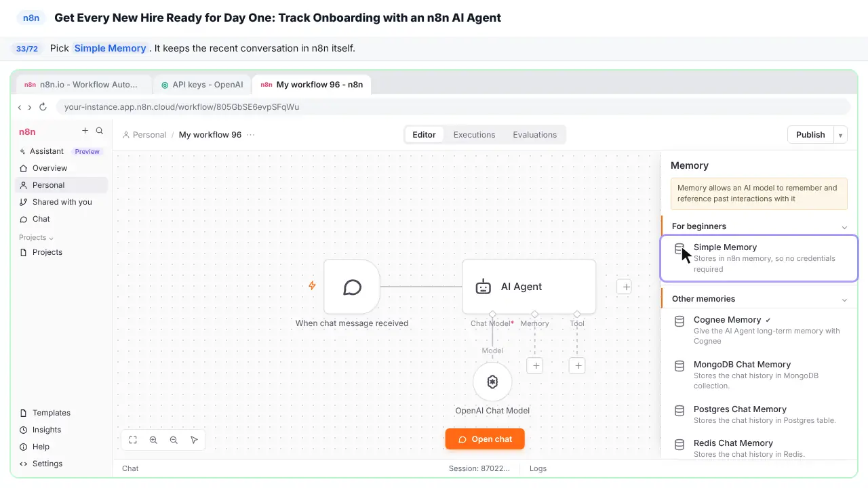Click the plus icon beside n8n logo
Image resolution: width=868 pixels, height=488 pixels.
point(85,131)
